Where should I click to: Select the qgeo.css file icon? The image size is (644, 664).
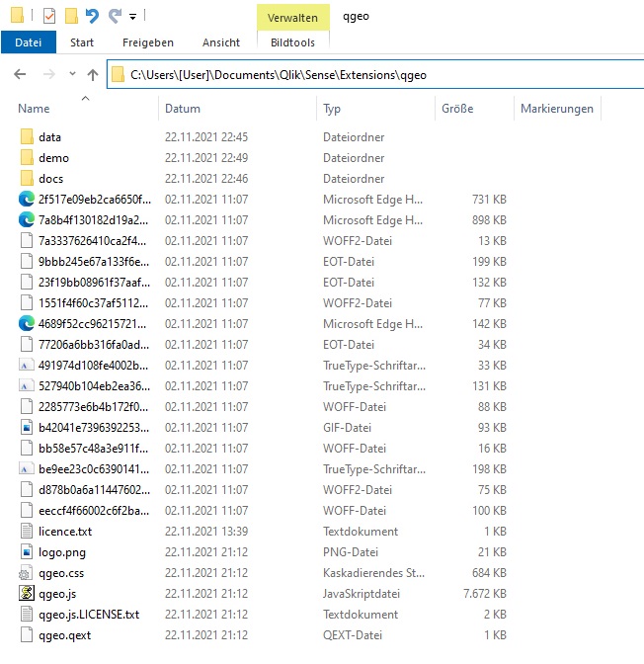[x=27, y=573]
